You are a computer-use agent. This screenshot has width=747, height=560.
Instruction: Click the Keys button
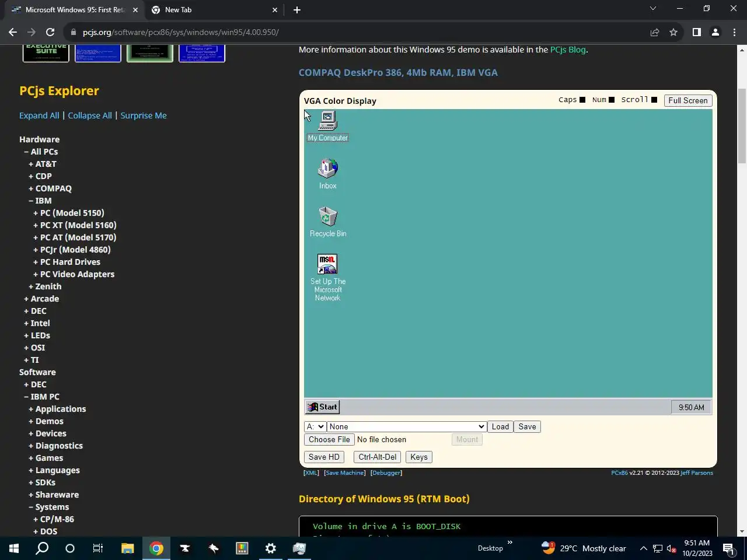pyautogui.click(x=418, y=457)
